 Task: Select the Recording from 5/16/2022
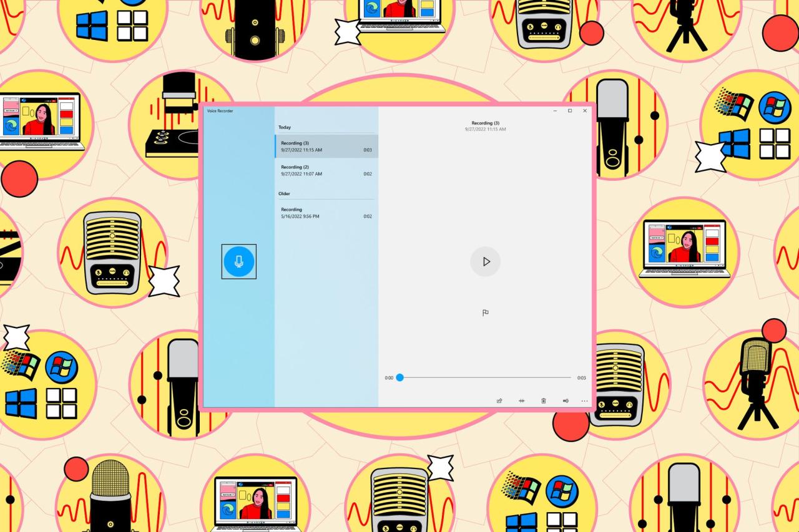tap(326, 213)
